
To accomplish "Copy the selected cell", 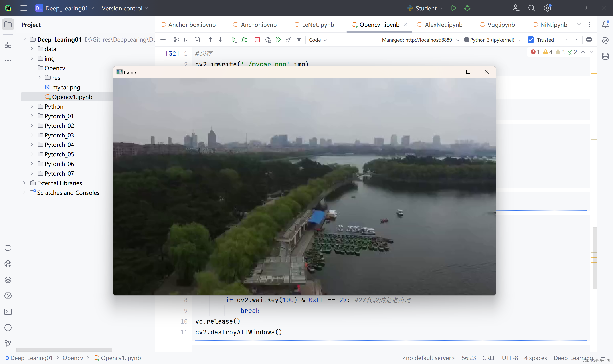I will (x=187, y=40).
